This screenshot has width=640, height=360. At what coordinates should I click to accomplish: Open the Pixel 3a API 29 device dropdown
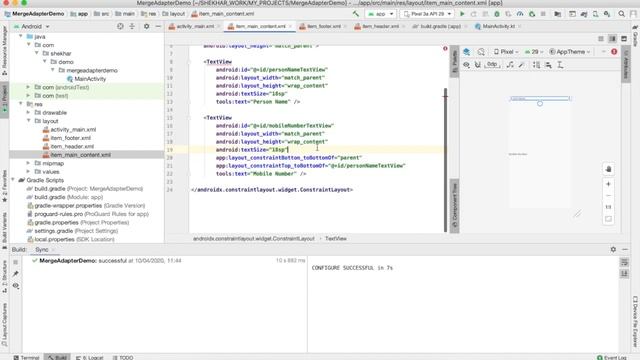tap(427, 14)
